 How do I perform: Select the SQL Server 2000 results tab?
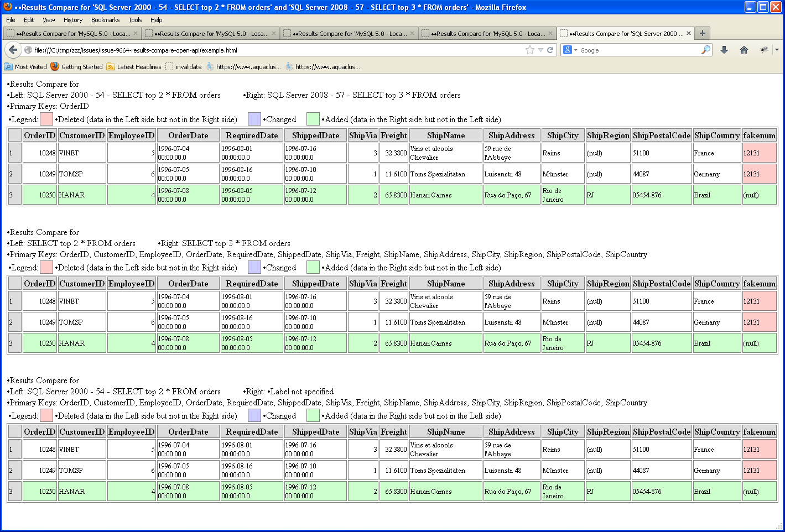[626, 33]
